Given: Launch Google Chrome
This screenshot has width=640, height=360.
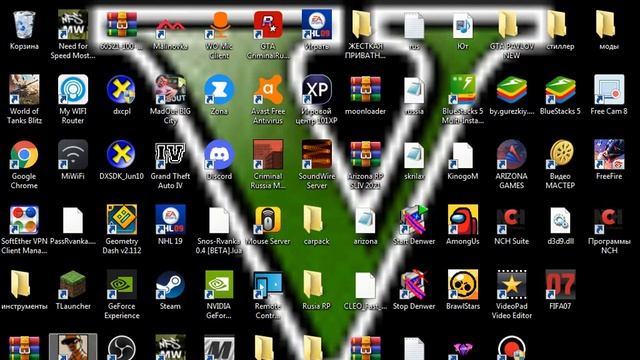Looking at the screenshot, I should tap(24, 155).
